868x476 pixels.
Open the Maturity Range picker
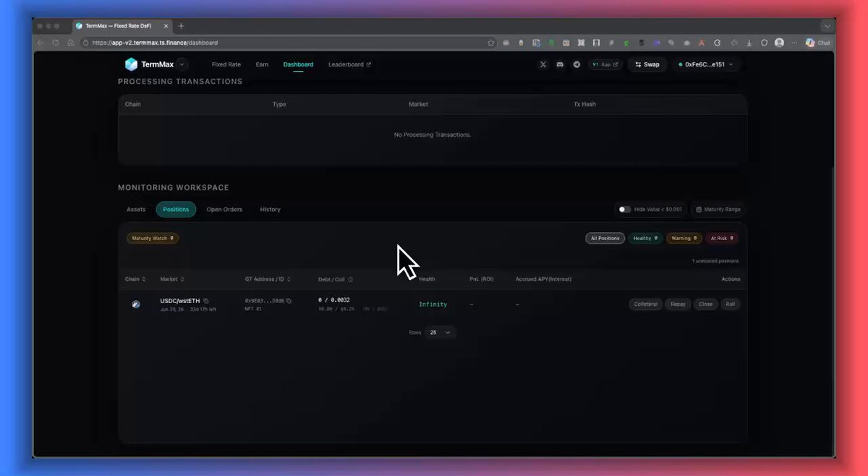point(718,209)
